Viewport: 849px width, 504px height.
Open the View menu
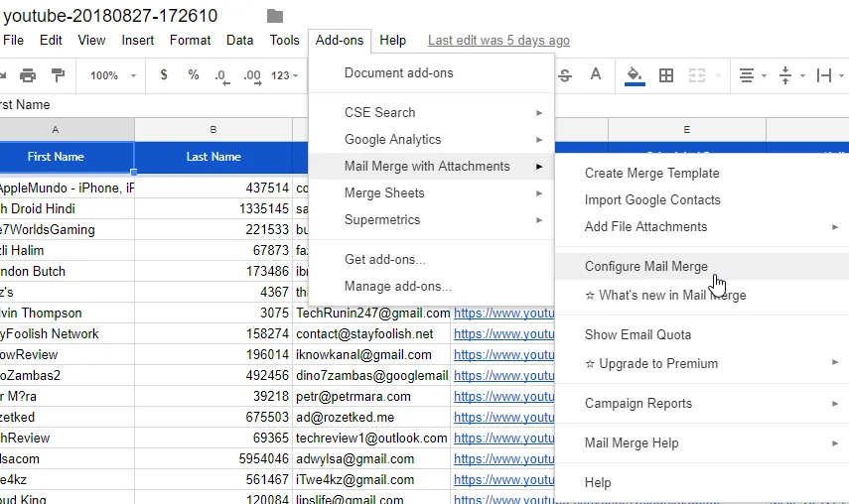(91, 41)
